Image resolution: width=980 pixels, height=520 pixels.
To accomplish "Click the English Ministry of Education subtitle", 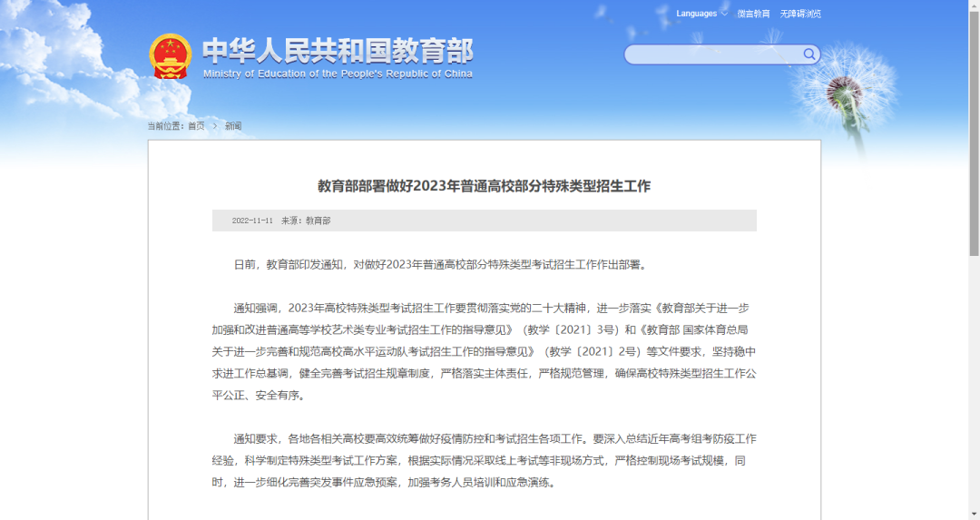I will [x=338, y=74].
